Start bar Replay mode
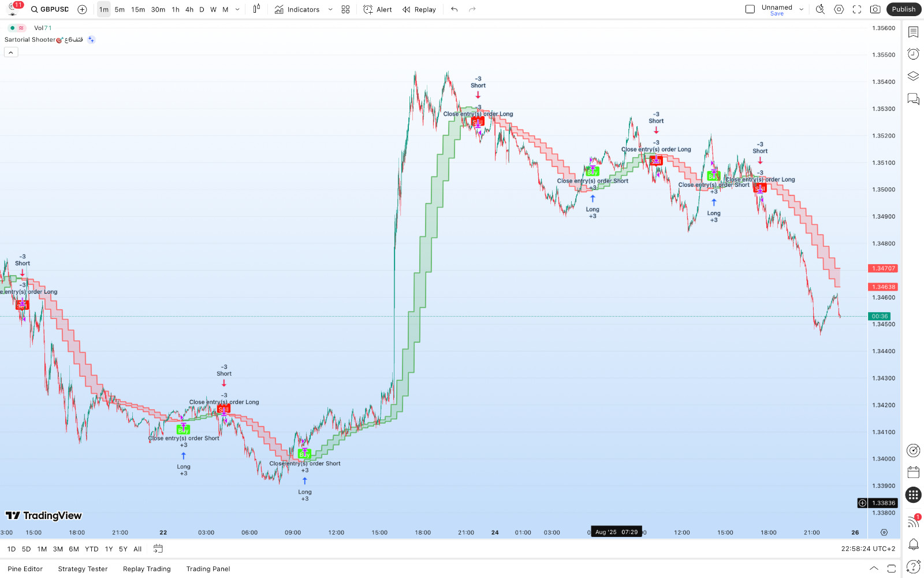The image size is (924, 578). 419,9
